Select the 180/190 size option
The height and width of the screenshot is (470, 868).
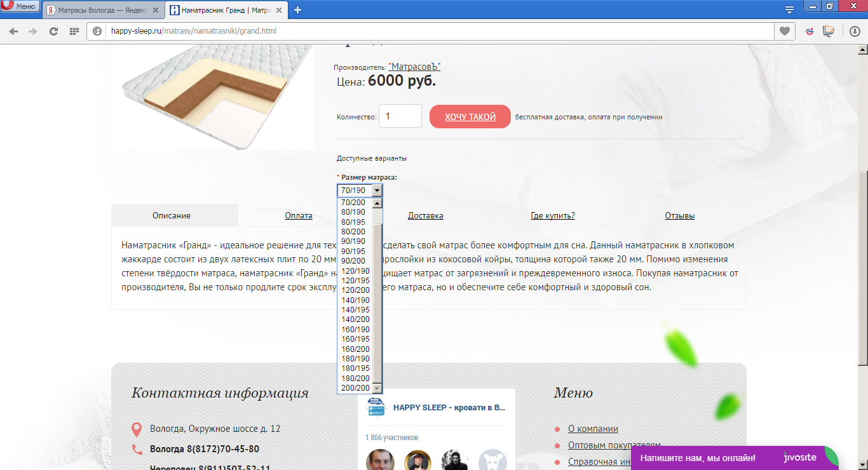pyautogui.click(x=355, y=359)
